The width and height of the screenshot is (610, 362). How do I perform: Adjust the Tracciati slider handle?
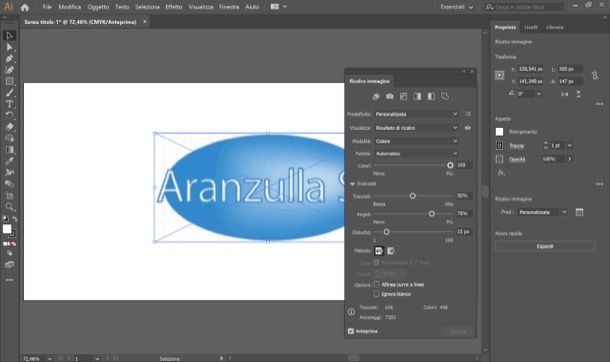pyautogui.click(x=413, y=196)
